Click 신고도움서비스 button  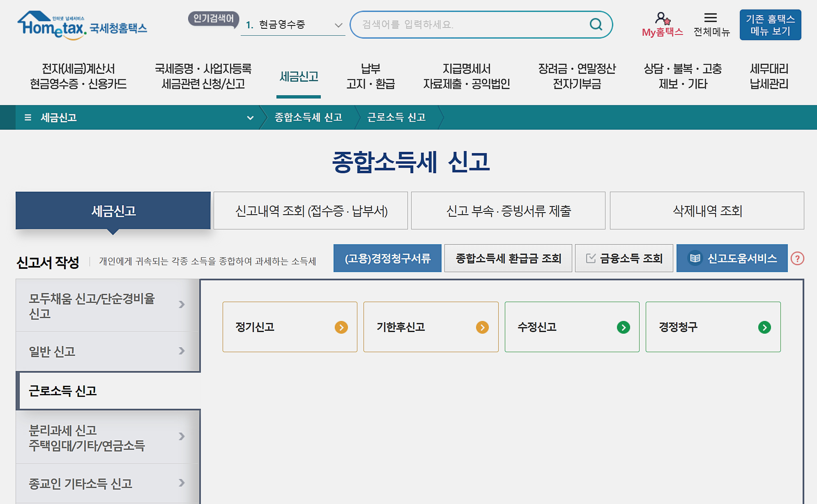click(732, 259)
